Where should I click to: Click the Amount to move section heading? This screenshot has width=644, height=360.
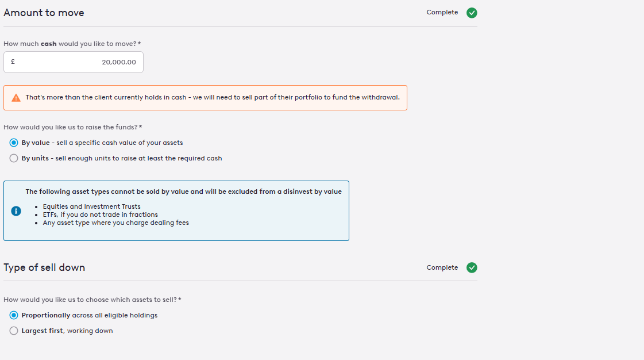(x=44, y=13)
